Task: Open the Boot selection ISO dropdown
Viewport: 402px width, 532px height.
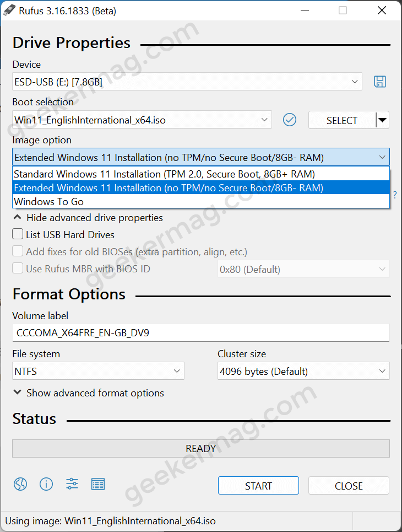Action: click(142, 120)
